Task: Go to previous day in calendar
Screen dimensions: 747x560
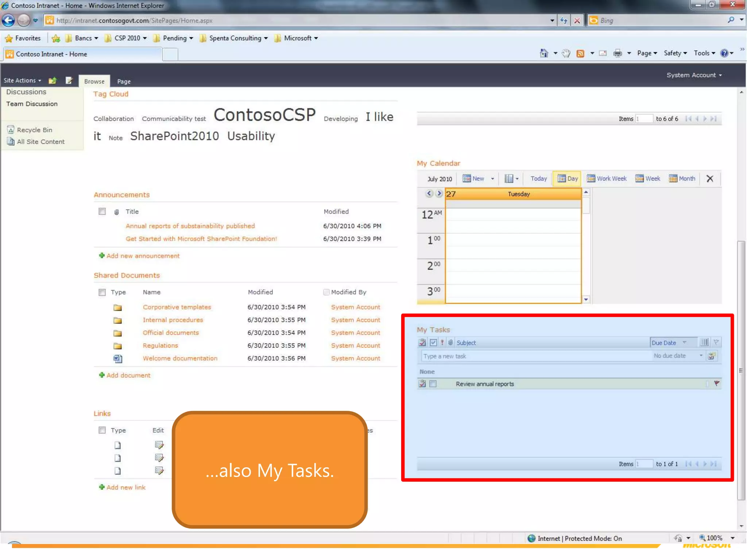Action: [429, 194]
